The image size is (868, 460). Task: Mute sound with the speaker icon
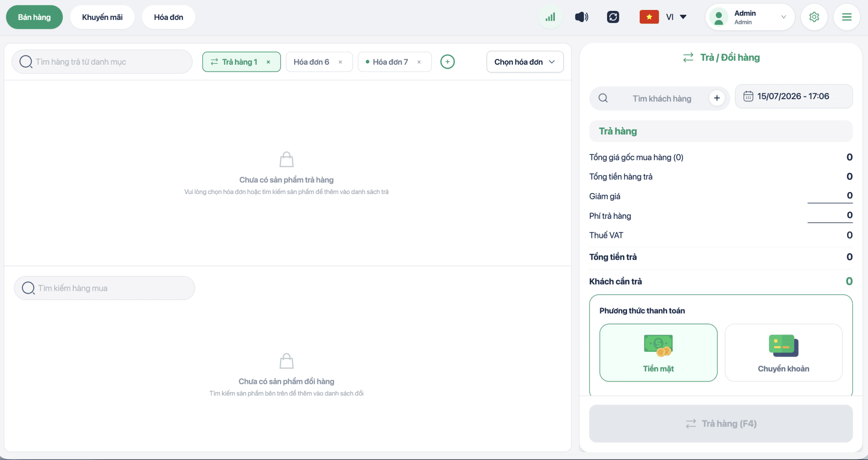pyautogui.click(x=581, y=17)
